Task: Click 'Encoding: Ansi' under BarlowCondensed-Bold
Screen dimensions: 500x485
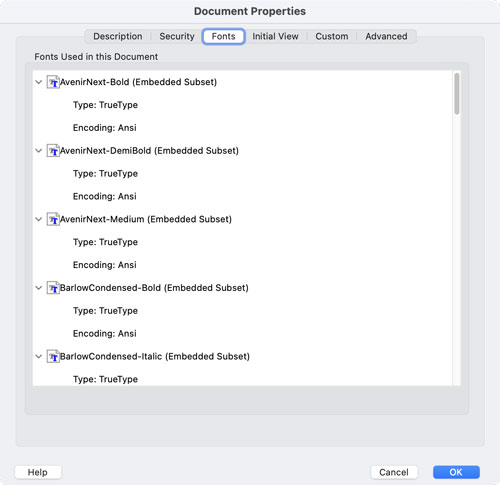Action: (105, 334)
